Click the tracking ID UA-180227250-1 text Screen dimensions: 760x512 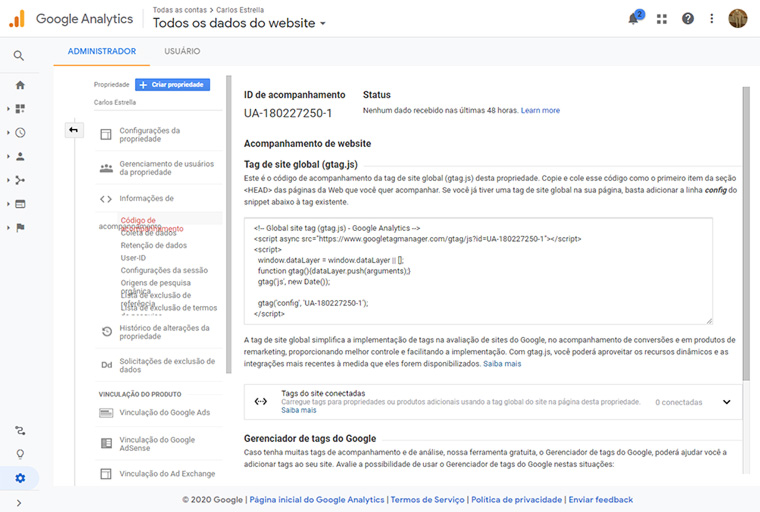click(288, 113)
